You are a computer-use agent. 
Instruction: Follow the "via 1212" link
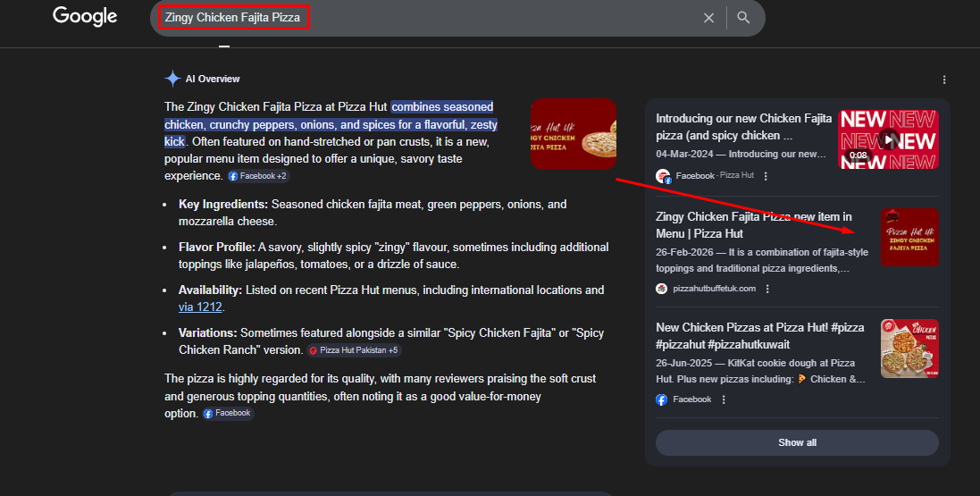tap(201, 307)
